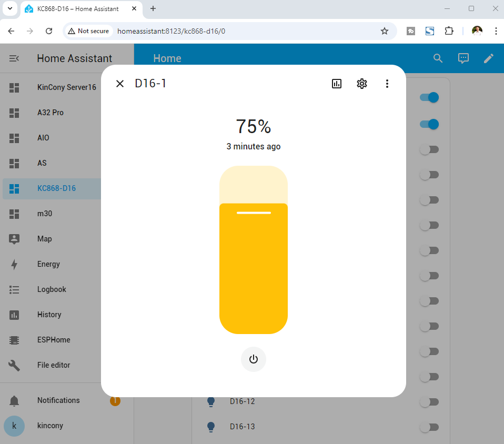This screenshot has height=444, width=504.
Task: Open the Logbook list icon
Action: pos(14,289)
